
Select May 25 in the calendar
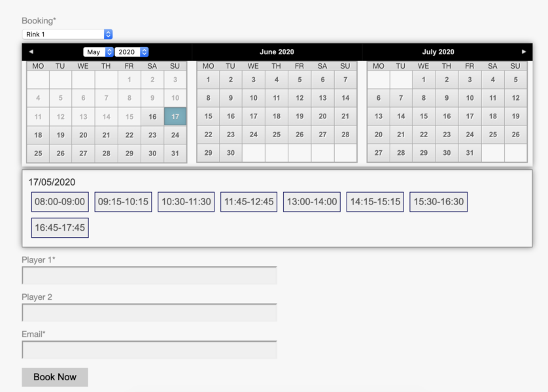pos(38,154)
